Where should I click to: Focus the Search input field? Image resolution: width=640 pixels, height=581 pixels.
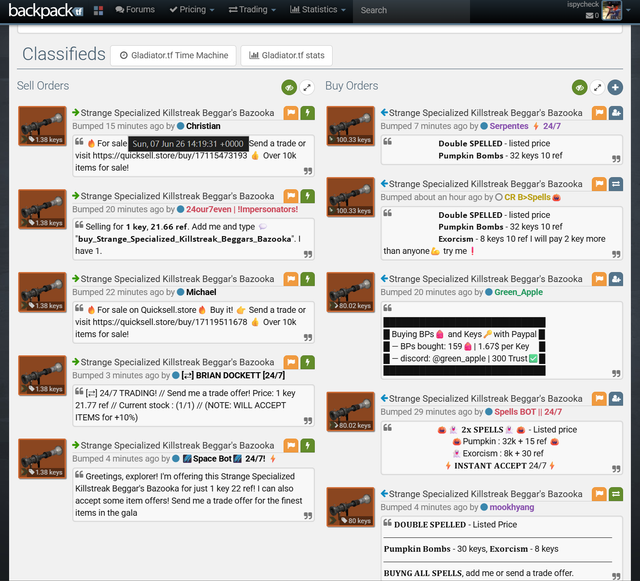pyautogui.click(x=411, y=10)
